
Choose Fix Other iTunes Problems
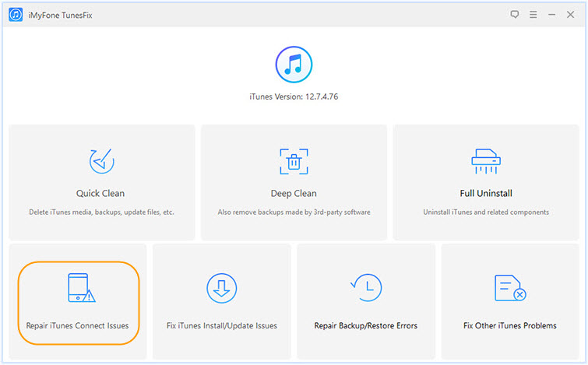coord(509,325)
